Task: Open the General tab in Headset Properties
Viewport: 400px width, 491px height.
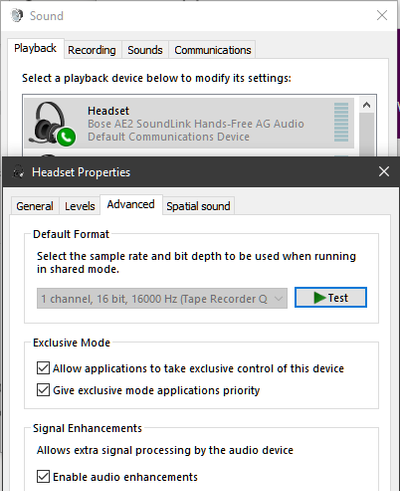Action: tap(35, 206)
